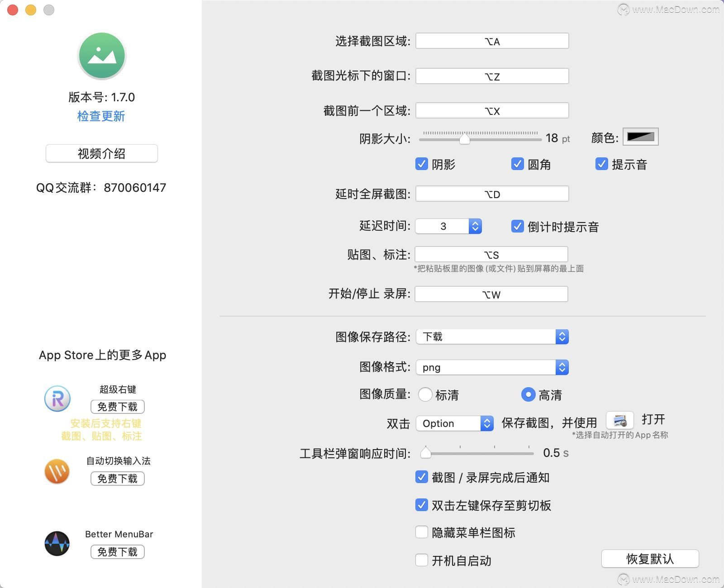This screenshot has width=724, height=588.
Task: Click the 视频介绍 button
Action: click(102, 153)
